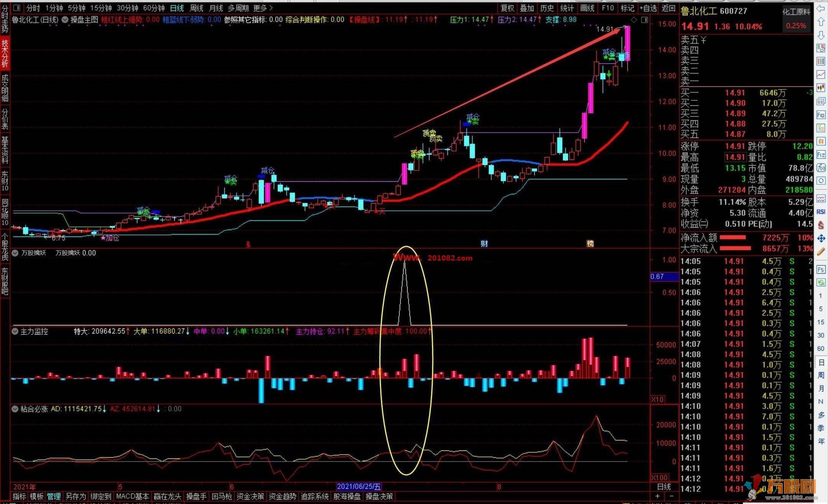Click the wavy indicator lines icon
Screen dimensions: 828x504
821,199
